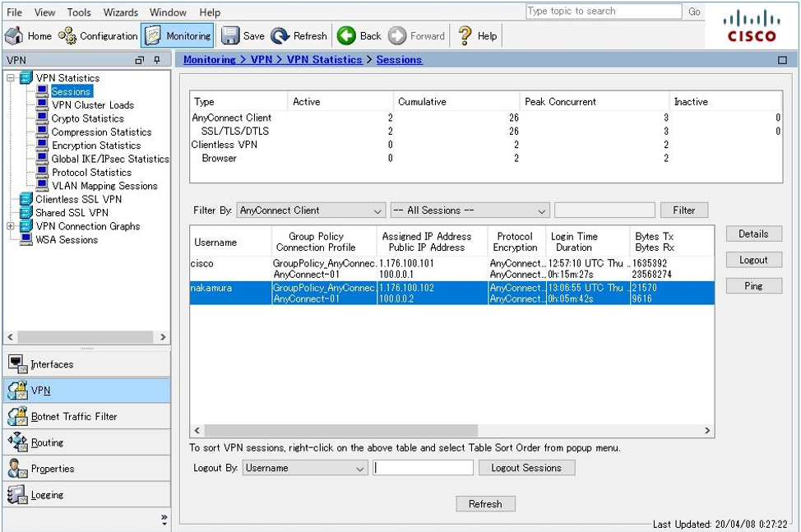Select Sessions in the VPN tree
801x532 pixels.
pyautogui.click(x=71, y=91)
